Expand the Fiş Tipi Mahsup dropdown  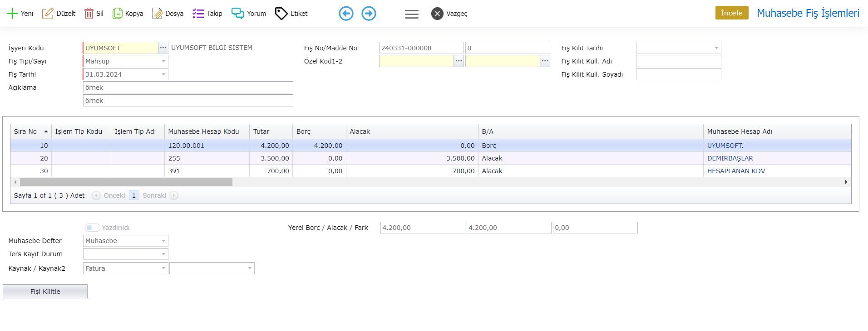tap(163, 61)
